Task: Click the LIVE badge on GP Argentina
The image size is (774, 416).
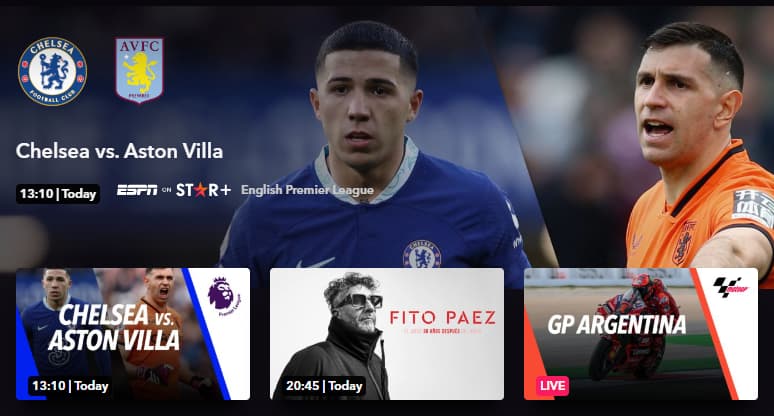Action: pos(552,385)
